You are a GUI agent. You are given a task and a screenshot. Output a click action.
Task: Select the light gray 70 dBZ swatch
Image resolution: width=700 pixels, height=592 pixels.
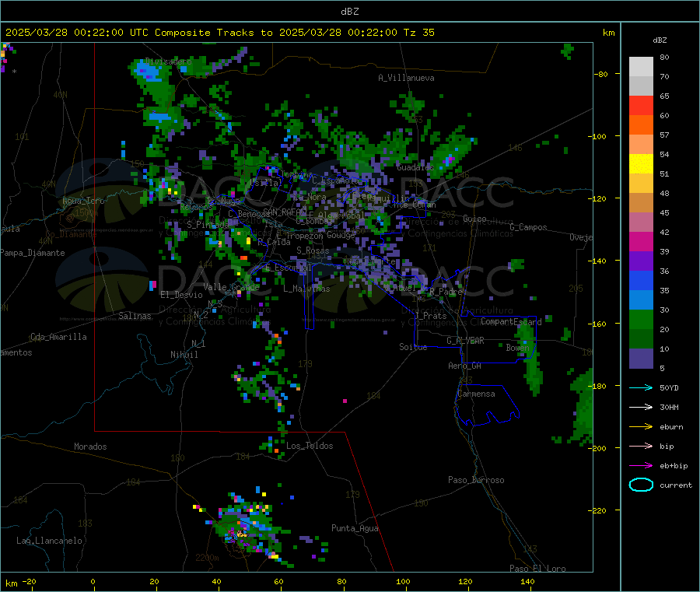click(x=641, y=67)
